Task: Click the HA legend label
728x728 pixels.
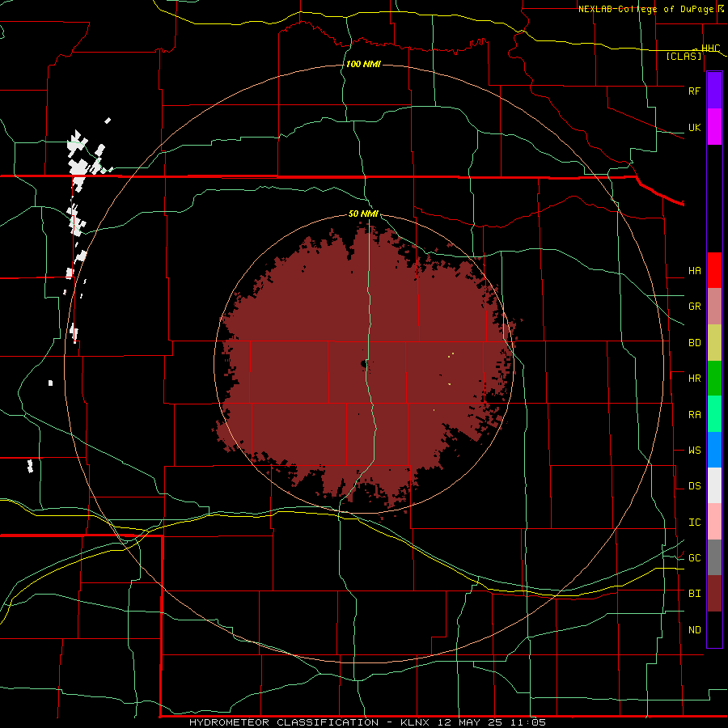Action: 694,271
